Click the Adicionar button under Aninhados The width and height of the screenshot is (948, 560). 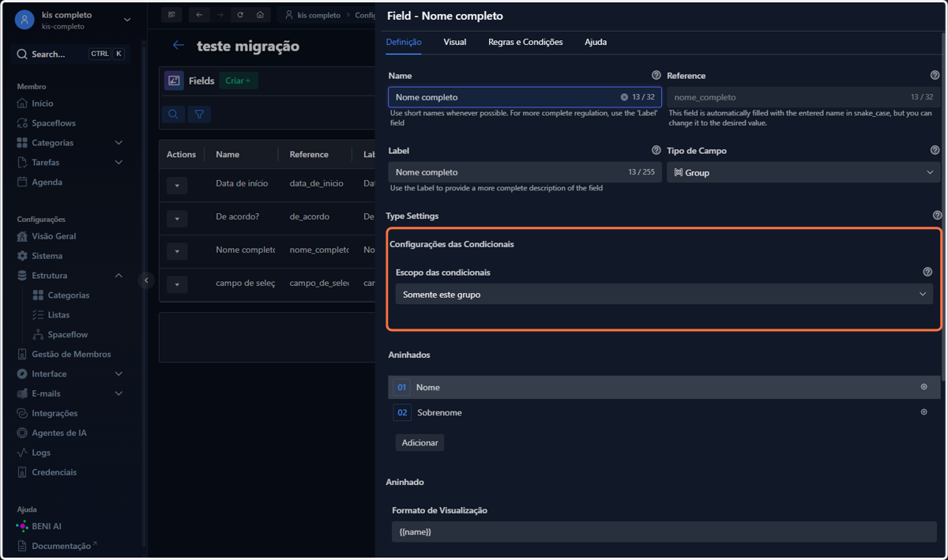click(419, 442)
